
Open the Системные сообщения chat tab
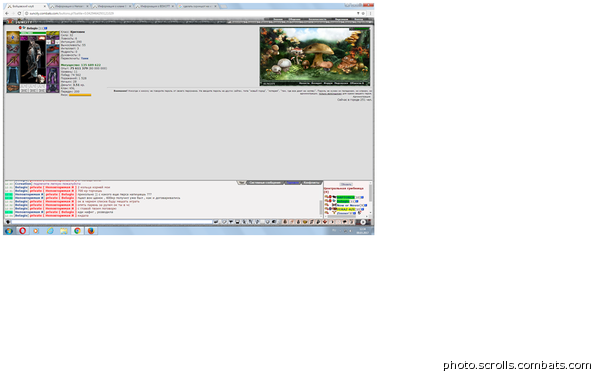coord(265,183)
